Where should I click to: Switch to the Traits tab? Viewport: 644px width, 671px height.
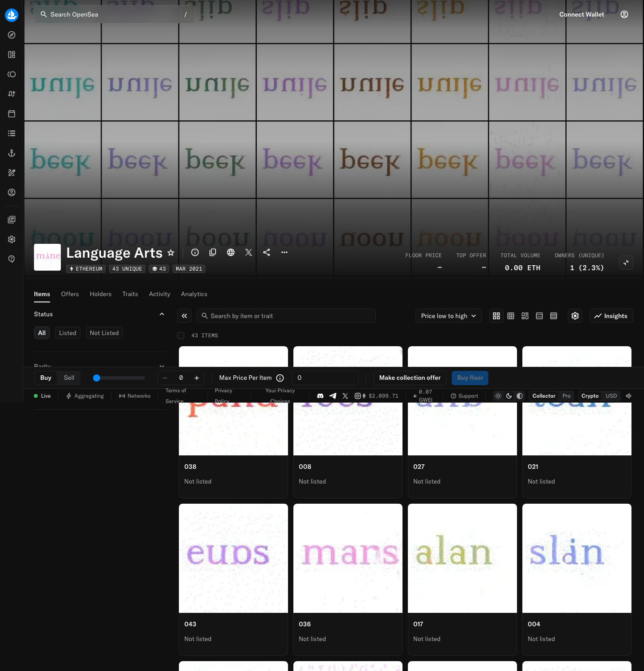[130, 294]
